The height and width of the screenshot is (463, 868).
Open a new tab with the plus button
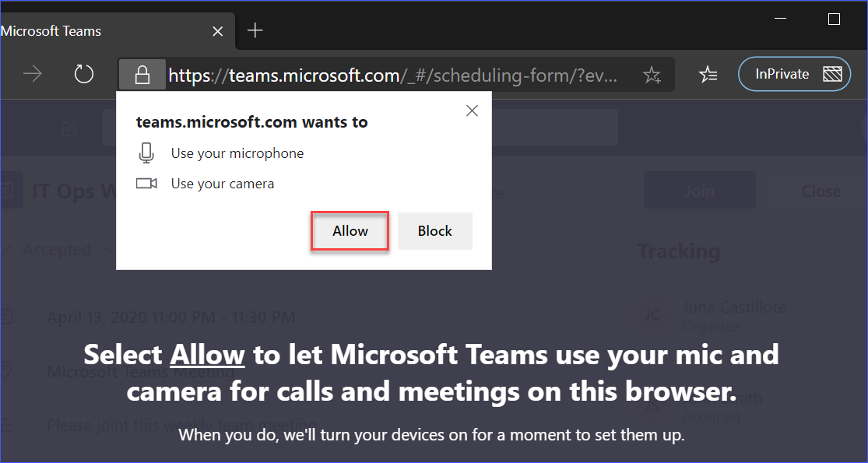(x=255, y=31)
